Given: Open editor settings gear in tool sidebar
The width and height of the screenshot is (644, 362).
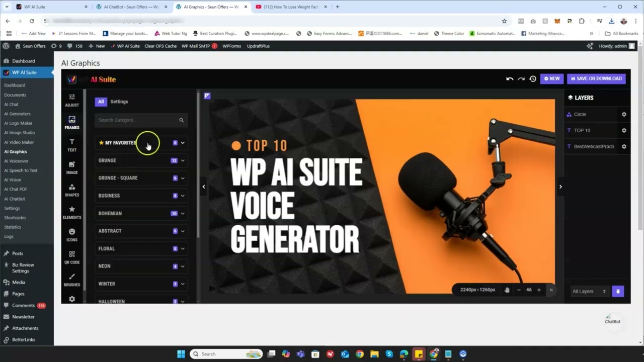Looking at the screenshot, I should [72, 299].
